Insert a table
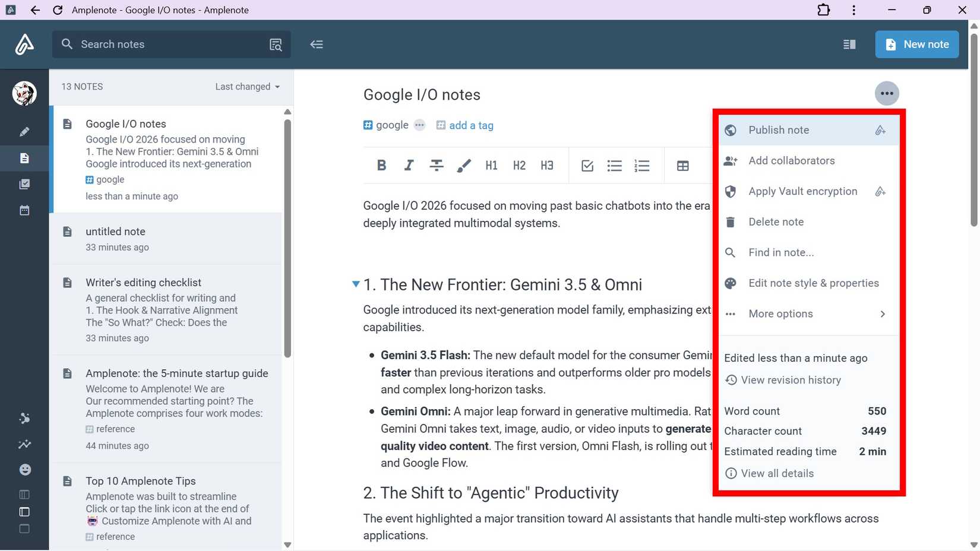The height and width of the screenshot is (551, 980). tap(683, 166)
